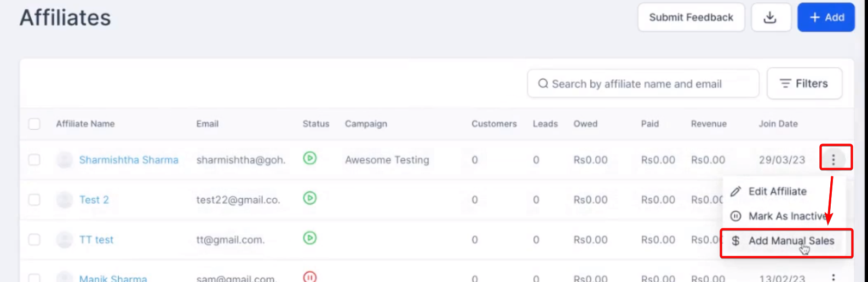Check the box for Sharmishtha Sharma row

tap(34, 159)
